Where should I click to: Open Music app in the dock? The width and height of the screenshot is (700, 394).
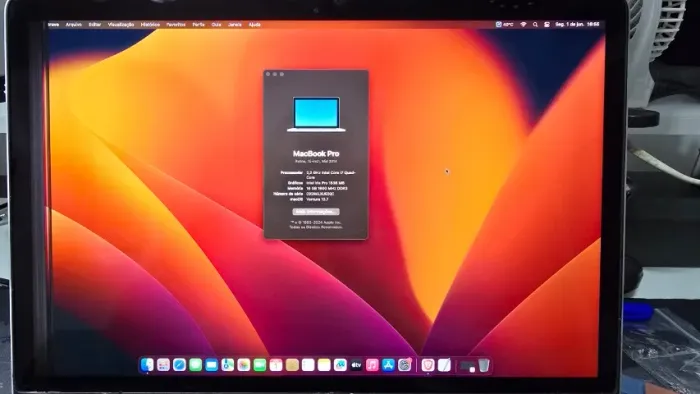372,365
